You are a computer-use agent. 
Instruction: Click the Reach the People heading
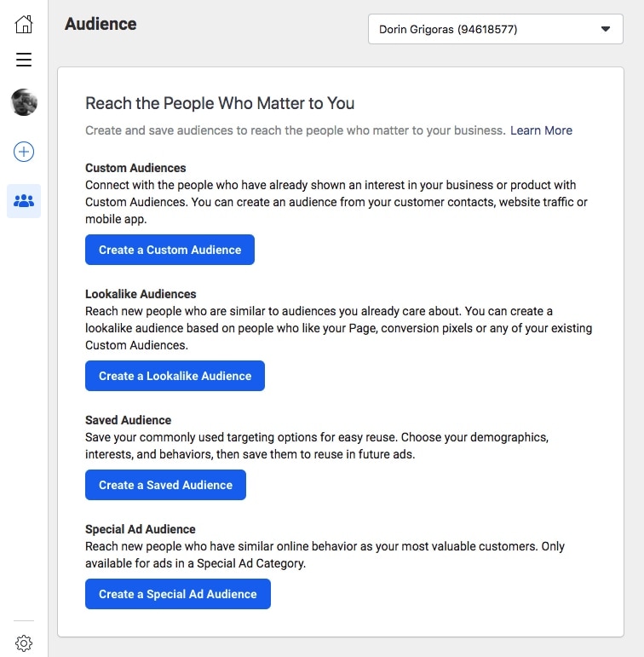coord(220,103)
